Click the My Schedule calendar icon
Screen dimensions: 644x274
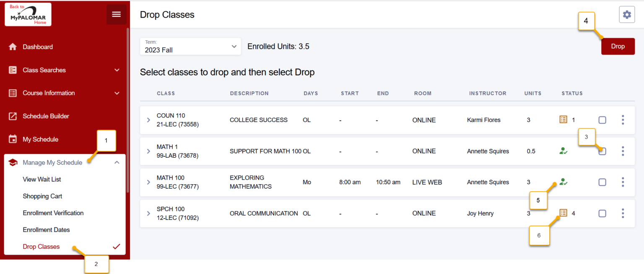[x=13, y=139]
